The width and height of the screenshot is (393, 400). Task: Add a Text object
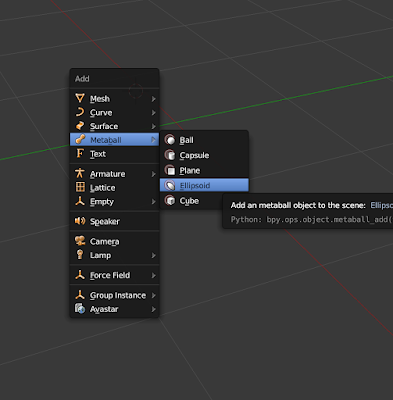(x=114, y=154)
